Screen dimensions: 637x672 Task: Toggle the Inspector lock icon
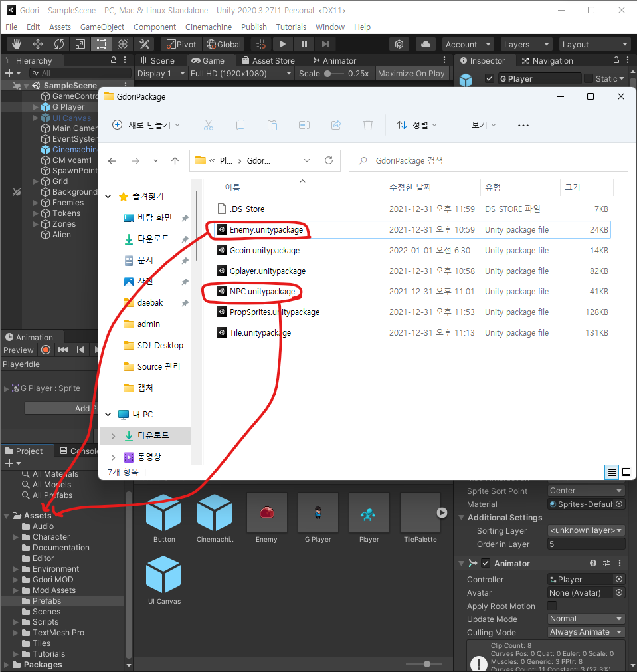(616, 60)
